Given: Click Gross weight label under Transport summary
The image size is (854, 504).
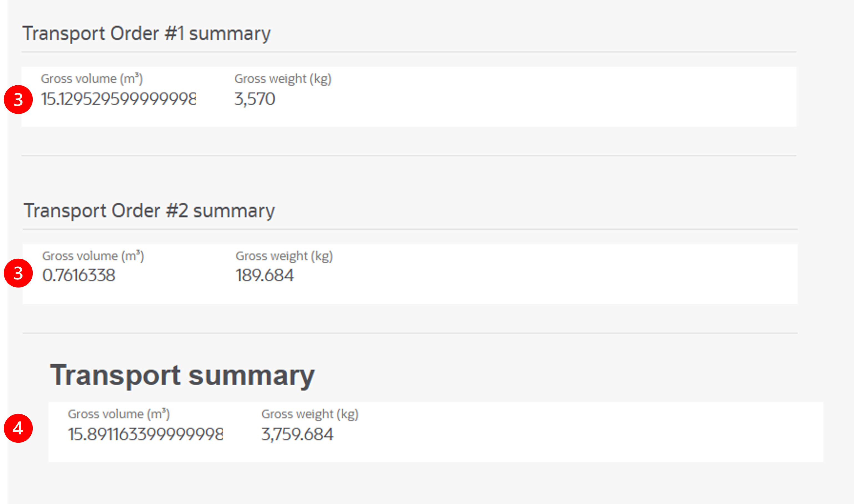Looking at the screenshot, I should pos(310,414).
